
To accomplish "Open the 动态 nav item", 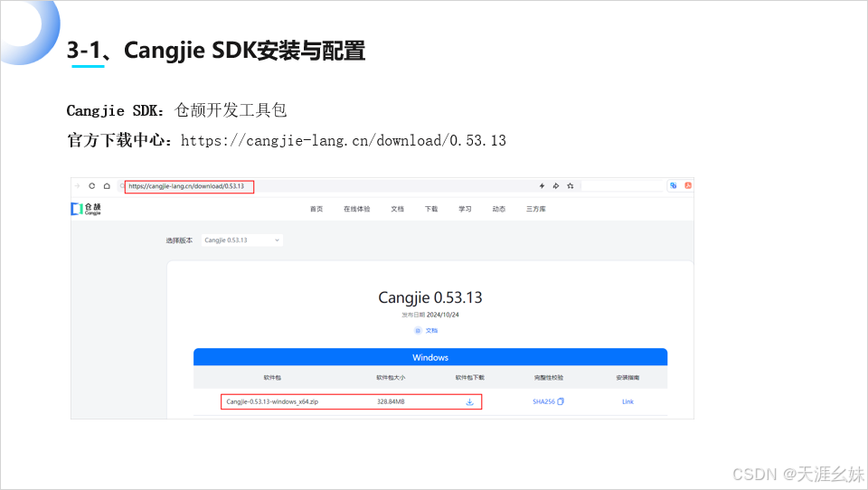I will 499,209.
